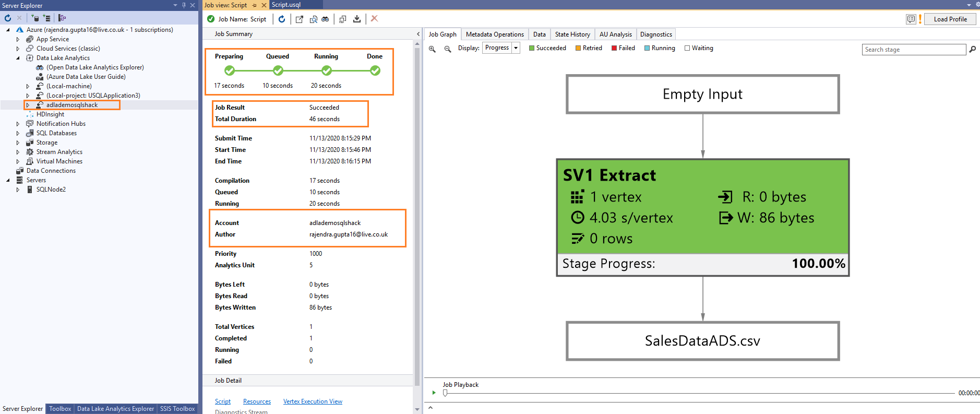Open the Data tab
980x414 pixels.
click(540, 34)
